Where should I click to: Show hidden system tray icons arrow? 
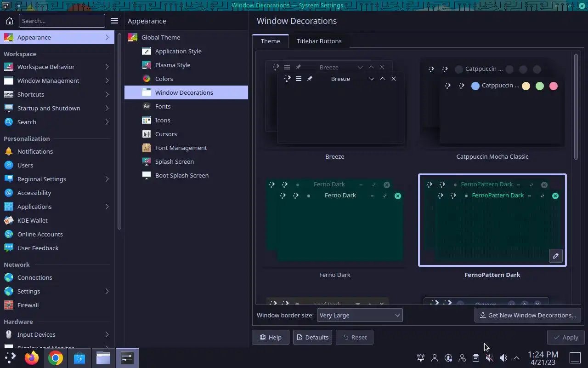click(x=516, y=358)
